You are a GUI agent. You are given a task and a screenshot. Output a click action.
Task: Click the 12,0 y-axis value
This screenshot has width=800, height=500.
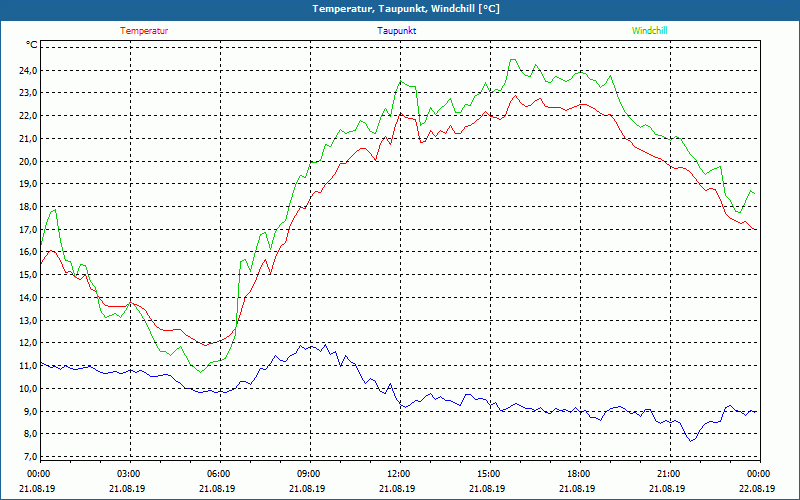pos(29,343)
